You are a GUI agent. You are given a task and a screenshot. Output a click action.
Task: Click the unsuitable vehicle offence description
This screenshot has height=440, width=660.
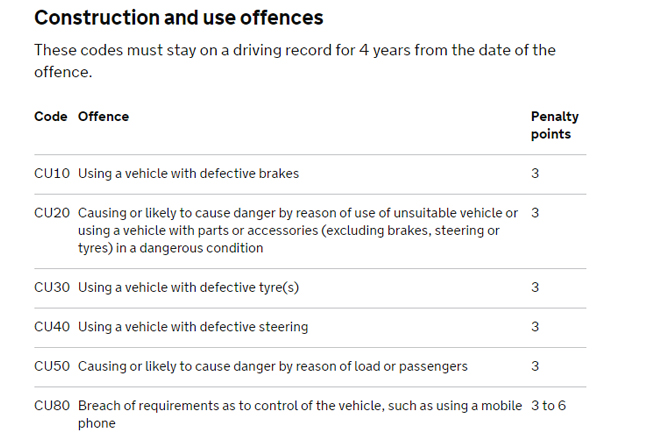click(x=298, y=230)
